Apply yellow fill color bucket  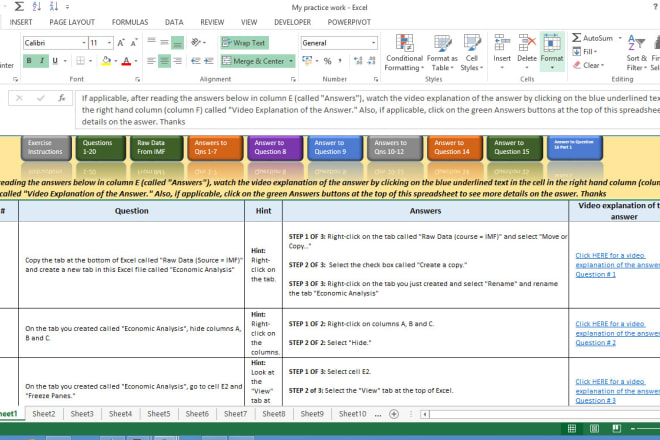[106, 61]
